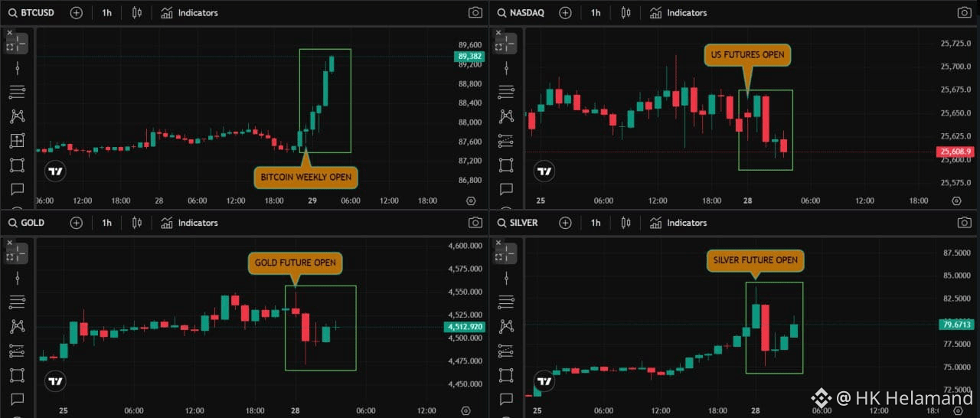Select the XABCD pattern tool on GOLD
This screenshot has height=418, width=980.
coord(17,326)
